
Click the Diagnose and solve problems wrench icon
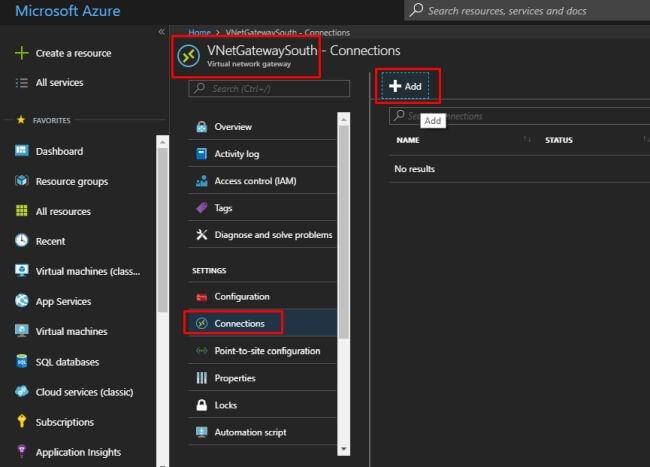[x=201, y=235]
